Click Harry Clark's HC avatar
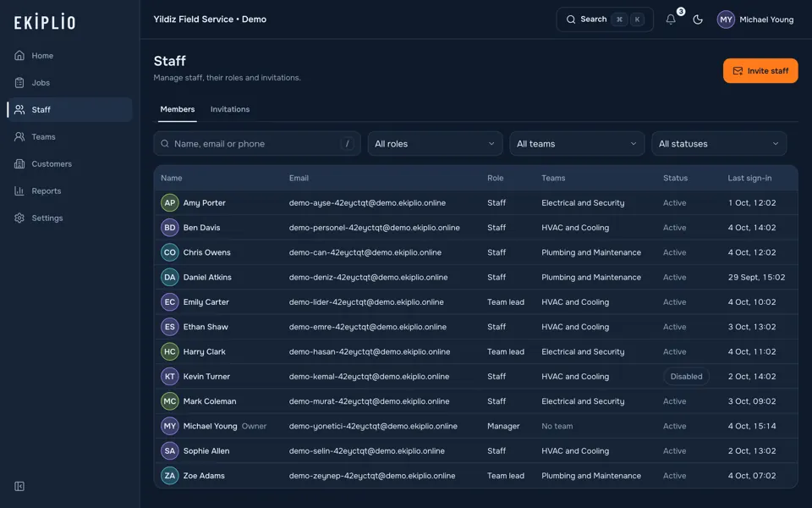Image resolution: width=812 pixels, height=508 pixels. click(170, 351)
